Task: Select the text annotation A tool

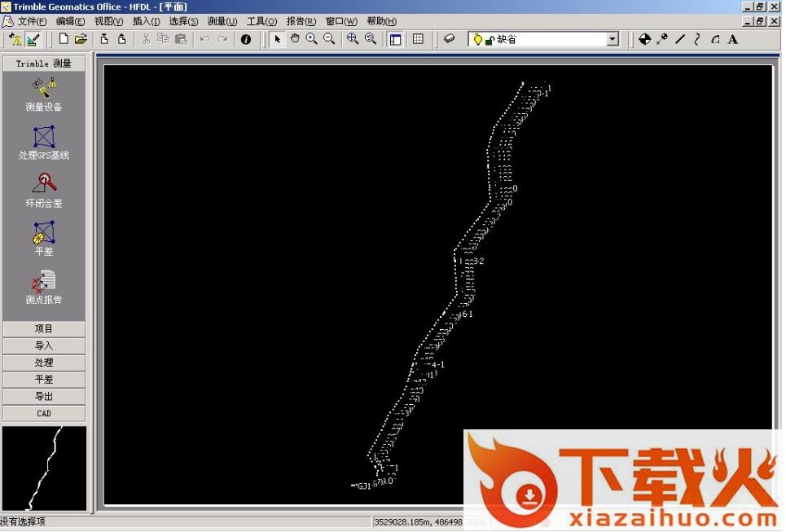Action: coord(733,39)
